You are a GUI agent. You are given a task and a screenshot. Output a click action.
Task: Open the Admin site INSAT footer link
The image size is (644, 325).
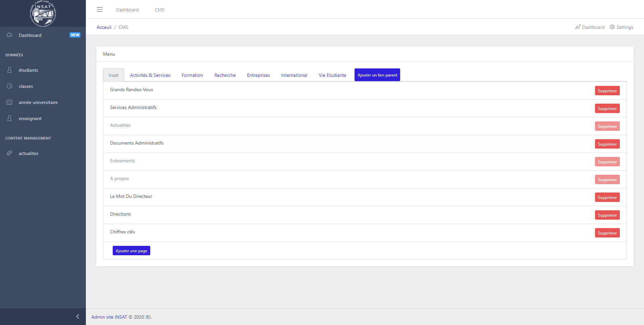[x=109, y=317]
